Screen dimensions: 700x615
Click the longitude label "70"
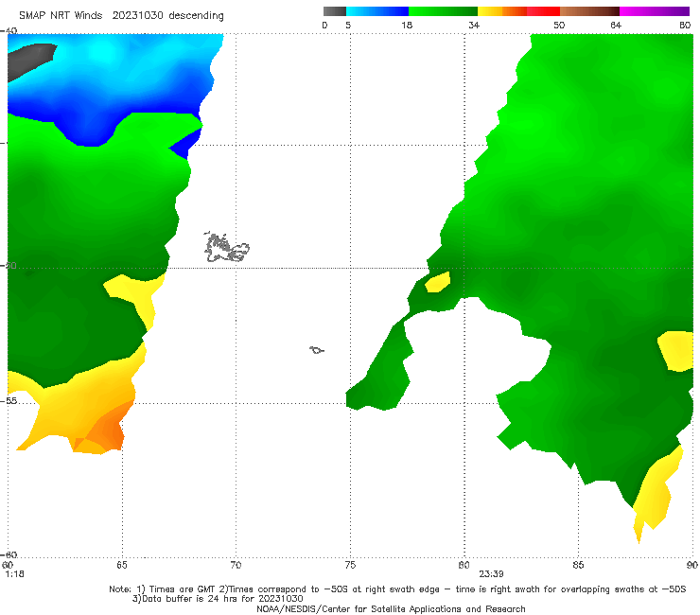[x=236, y=566]
